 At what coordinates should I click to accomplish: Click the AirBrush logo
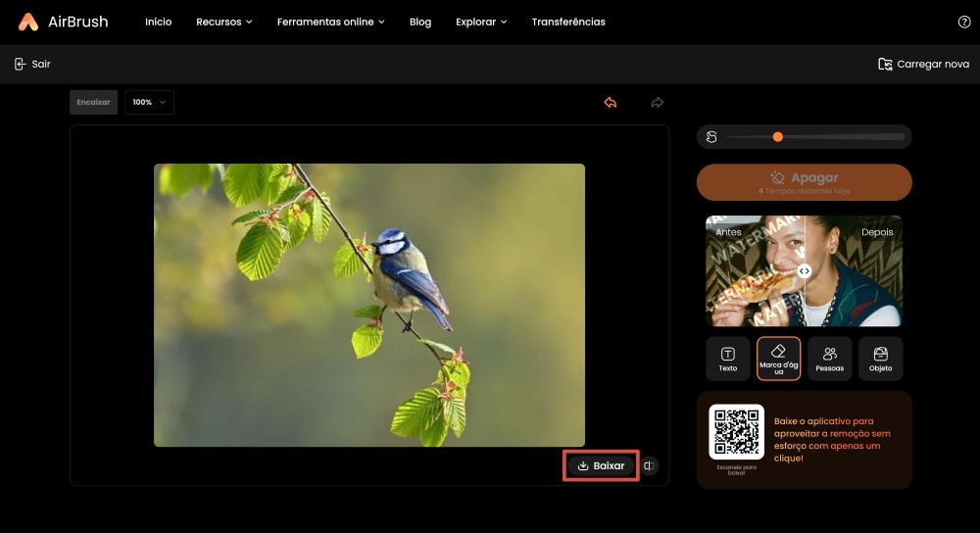pos(63,22)
